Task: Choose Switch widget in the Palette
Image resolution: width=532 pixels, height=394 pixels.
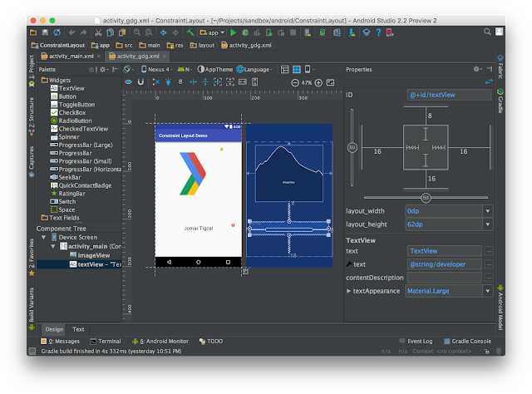Action: [x=67, y=201]
